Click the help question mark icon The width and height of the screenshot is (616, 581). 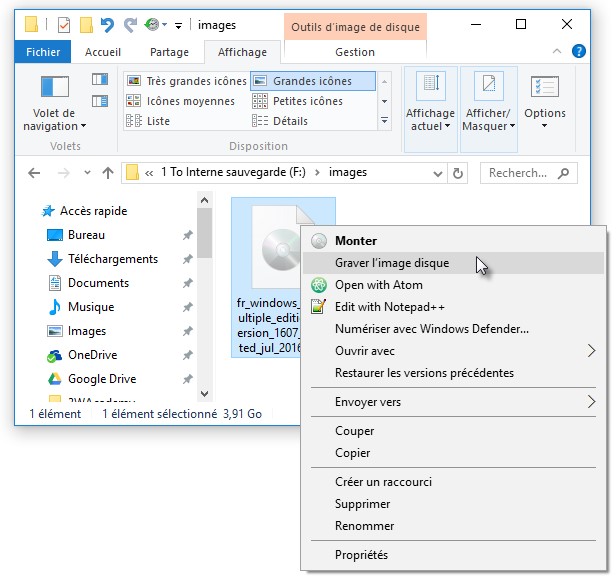click(579, 51)
